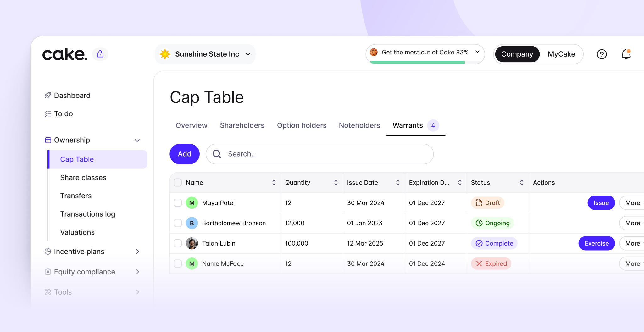The image size is (644, 332).
Task: Switch to the Noteholders tab
Action: pyautogui.click(x=359, y=125)
